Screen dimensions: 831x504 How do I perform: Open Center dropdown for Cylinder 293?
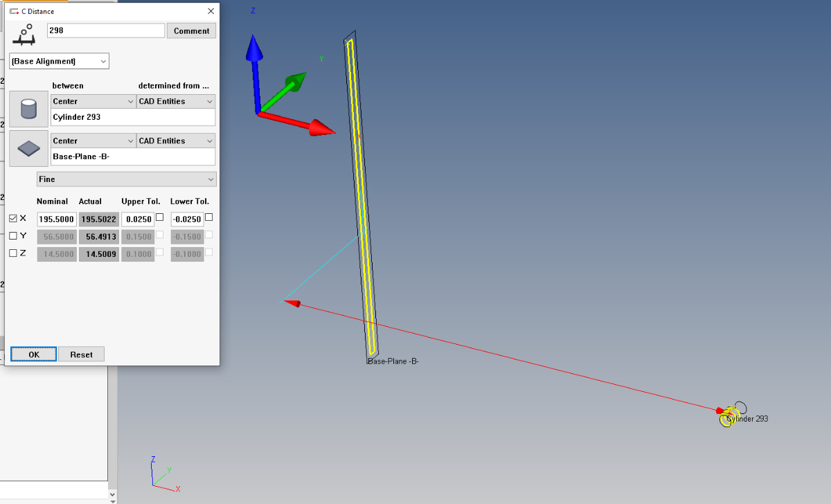pos(93,101)
